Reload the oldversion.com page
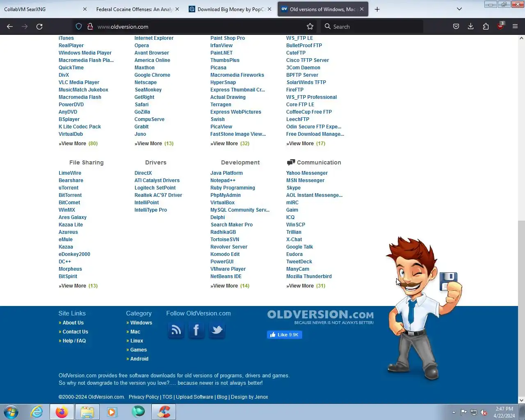Image resolution: width=525 pixels, height=420 pixels. point(39,27)
